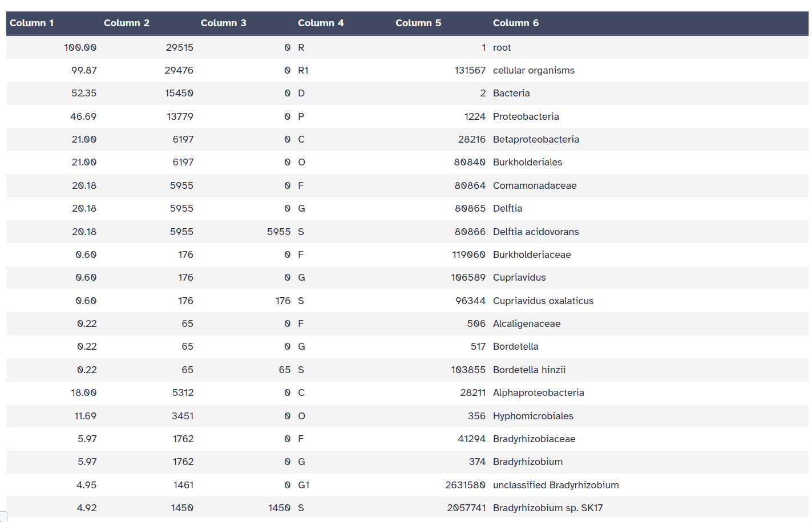Click the Column 4 header

pyautogui.click(x=321, y=23)
